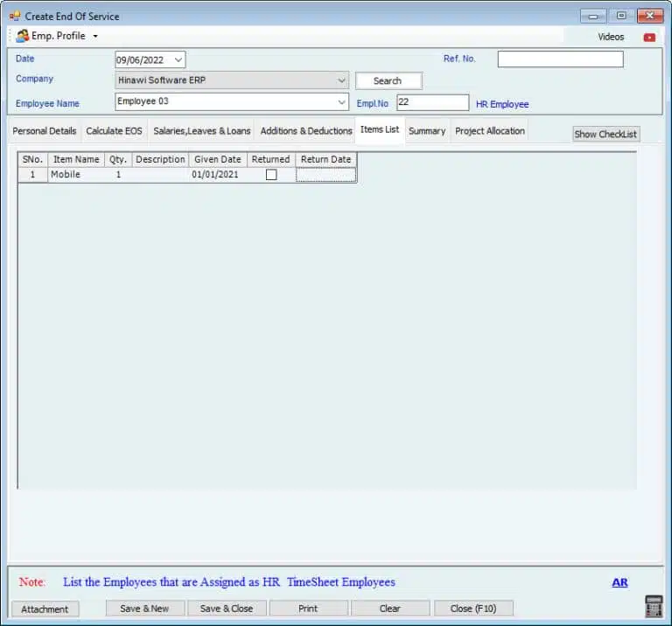Click the app icon in title bar
672x626 pixels.
point(15,16)
